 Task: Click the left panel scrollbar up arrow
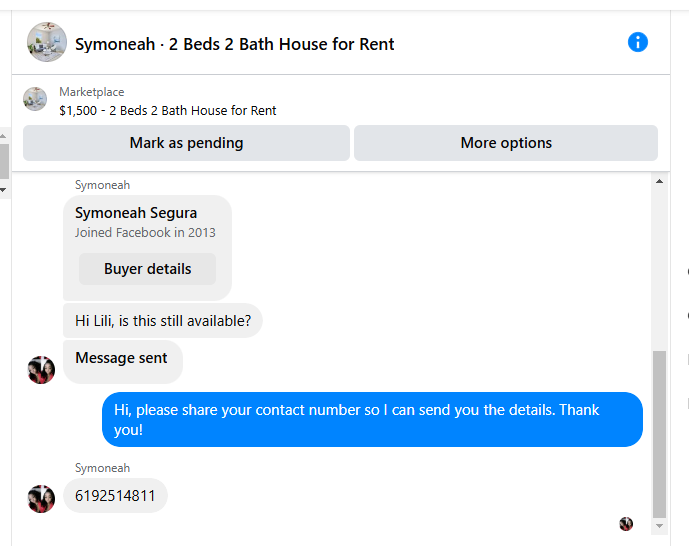pyautogui.click(x=3, y=136)
